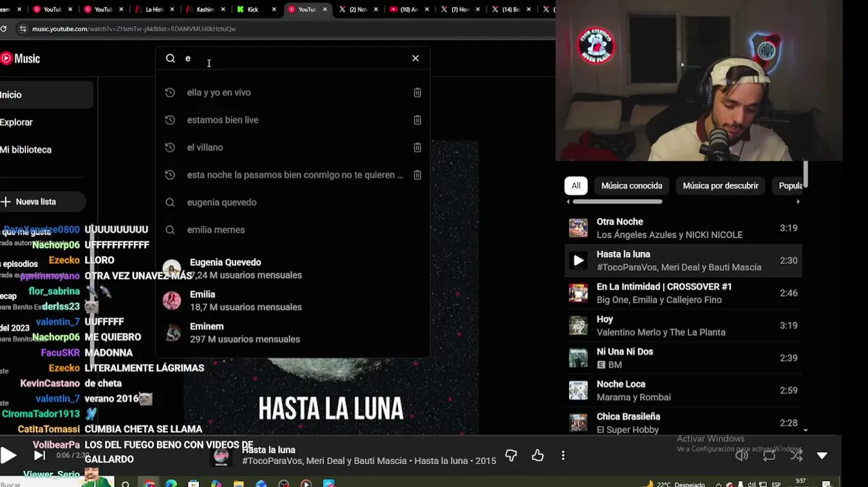Click the Eminem artist avatar

(172, 333)
